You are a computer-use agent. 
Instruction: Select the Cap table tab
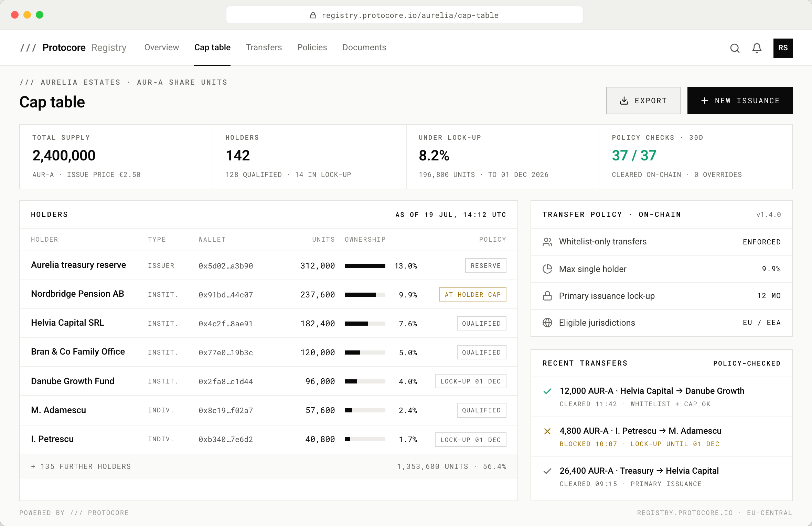212,48
